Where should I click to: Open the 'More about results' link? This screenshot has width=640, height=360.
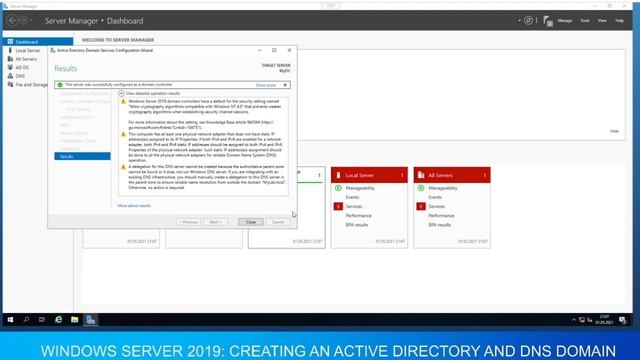click(x=134, y=206)
